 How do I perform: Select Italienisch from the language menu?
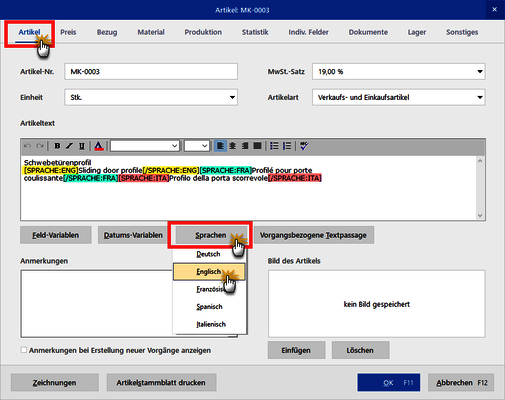211,324
